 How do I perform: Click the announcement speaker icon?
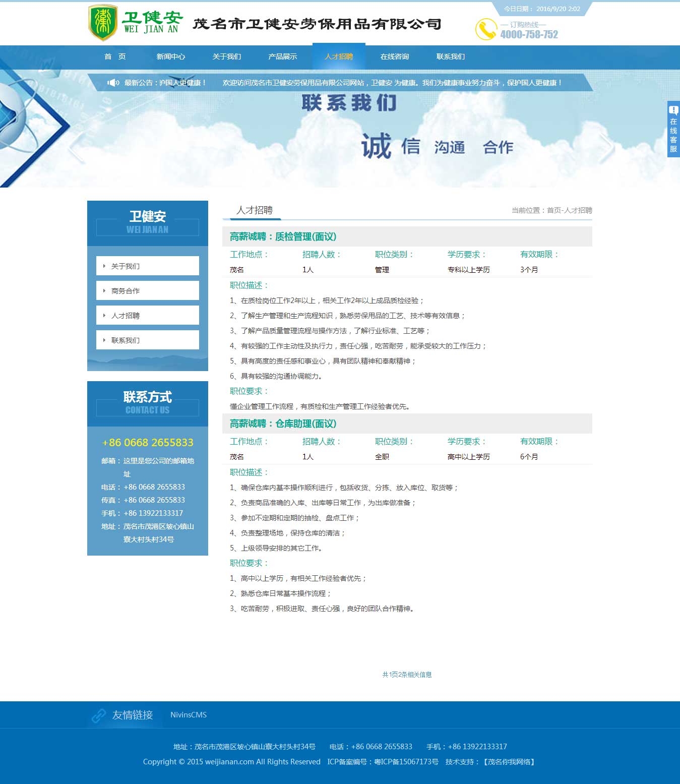click(x=113, y=83)
